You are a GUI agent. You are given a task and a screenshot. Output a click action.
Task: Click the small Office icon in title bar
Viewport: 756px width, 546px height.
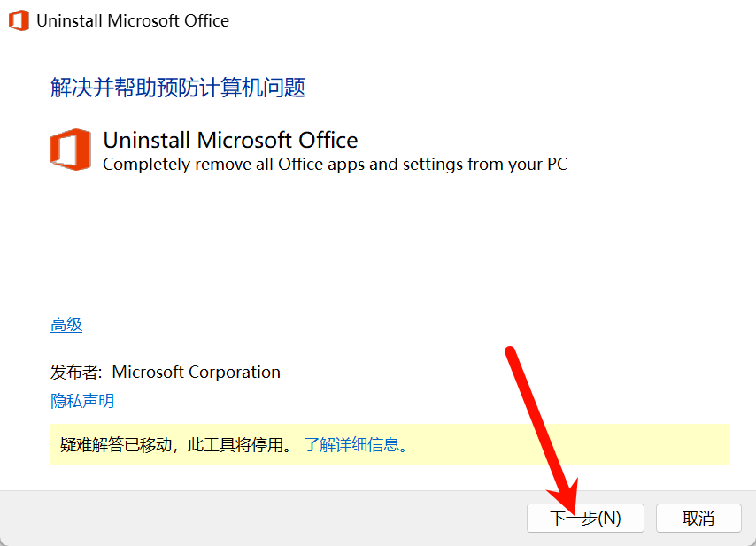coord(19,20)
